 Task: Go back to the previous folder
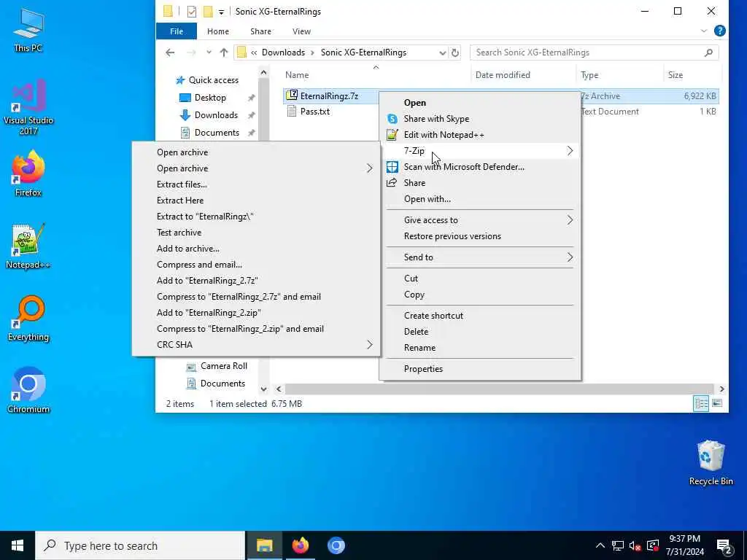[x=170, y=52]
